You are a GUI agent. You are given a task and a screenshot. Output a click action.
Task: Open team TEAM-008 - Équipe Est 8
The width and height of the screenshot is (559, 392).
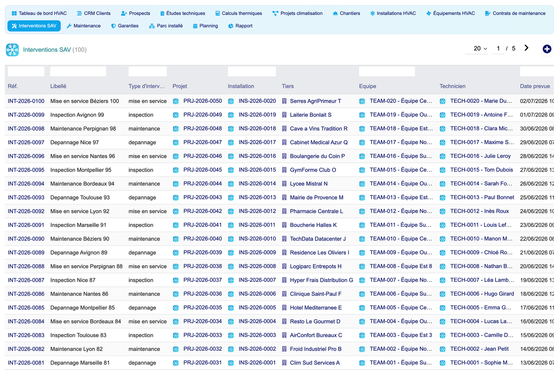click(x=401, y=266)
